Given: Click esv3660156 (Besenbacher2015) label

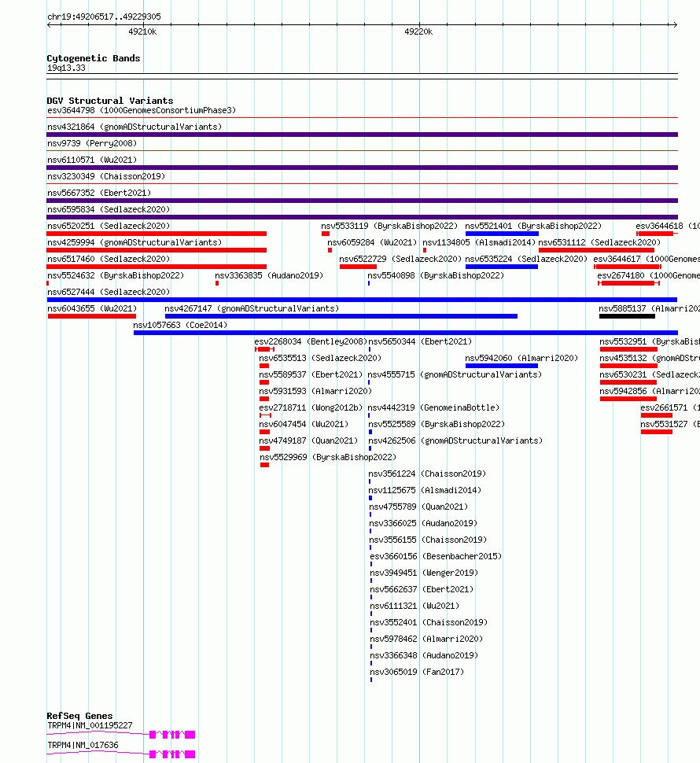Looking at the screenshot, I should coord(436,557).
